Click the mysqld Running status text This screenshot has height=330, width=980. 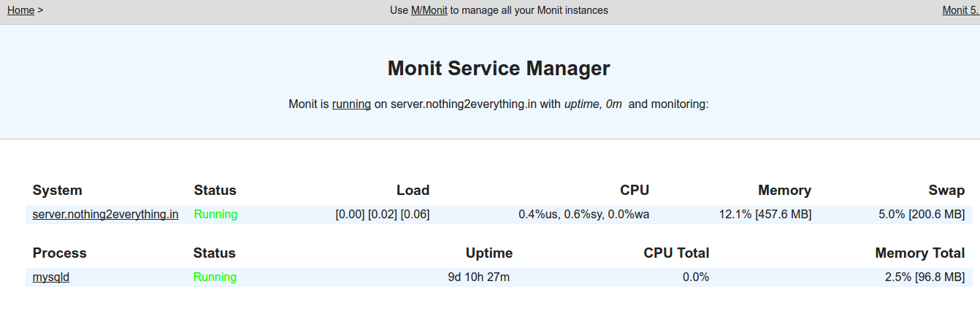coord(215,277)
